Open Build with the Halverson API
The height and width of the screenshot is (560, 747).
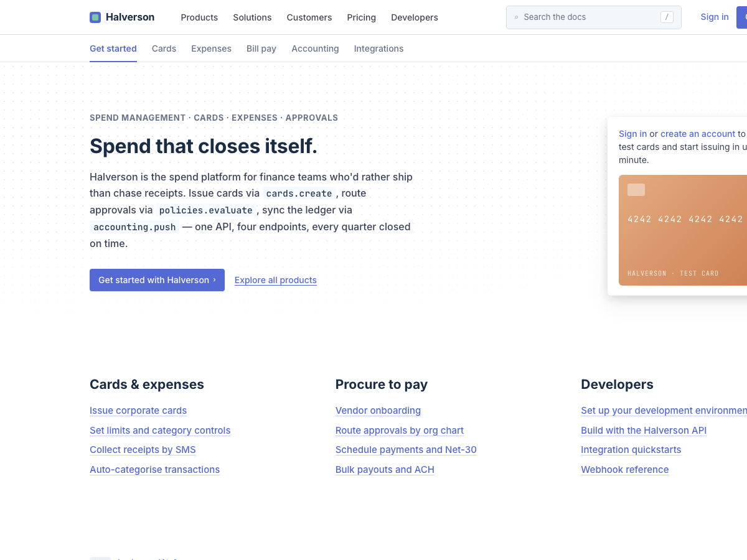tap(644, 431)
